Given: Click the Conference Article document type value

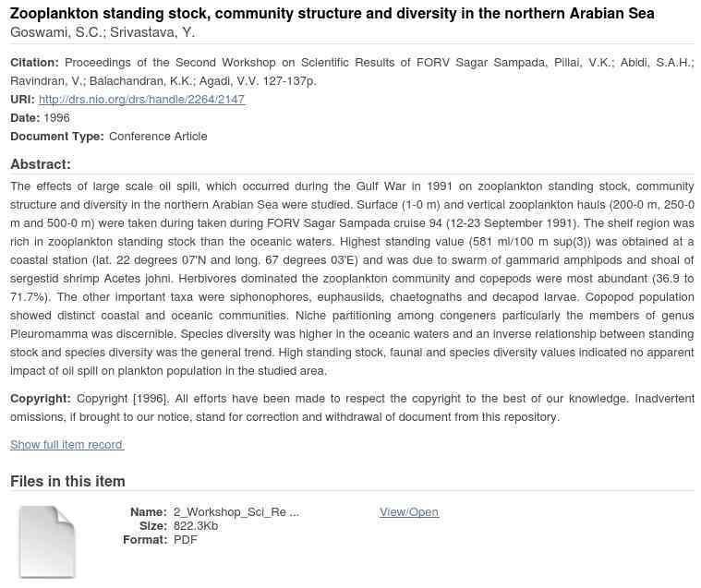Looking at the screenshot, I should tap(158, 137).
